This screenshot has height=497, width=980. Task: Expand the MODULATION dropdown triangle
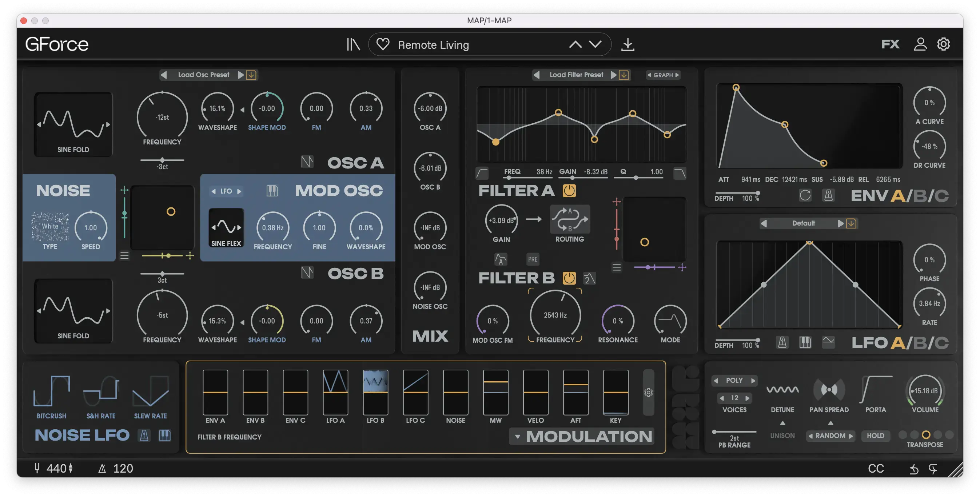pyautogui.click(x=517, y=437)
